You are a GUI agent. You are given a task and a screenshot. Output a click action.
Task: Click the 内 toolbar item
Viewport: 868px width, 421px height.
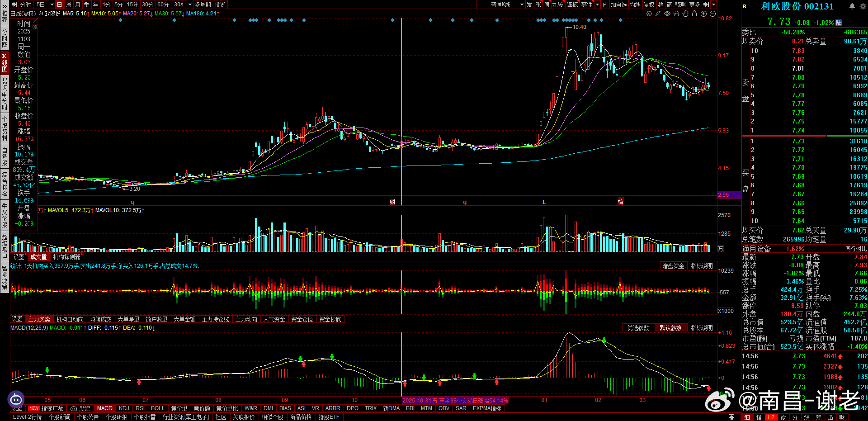[605, 5]
